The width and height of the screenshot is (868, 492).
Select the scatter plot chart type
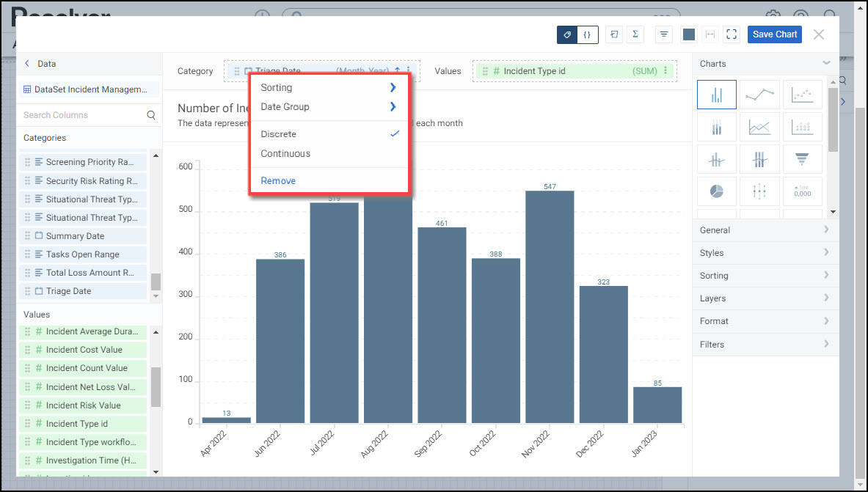point(802,95)
